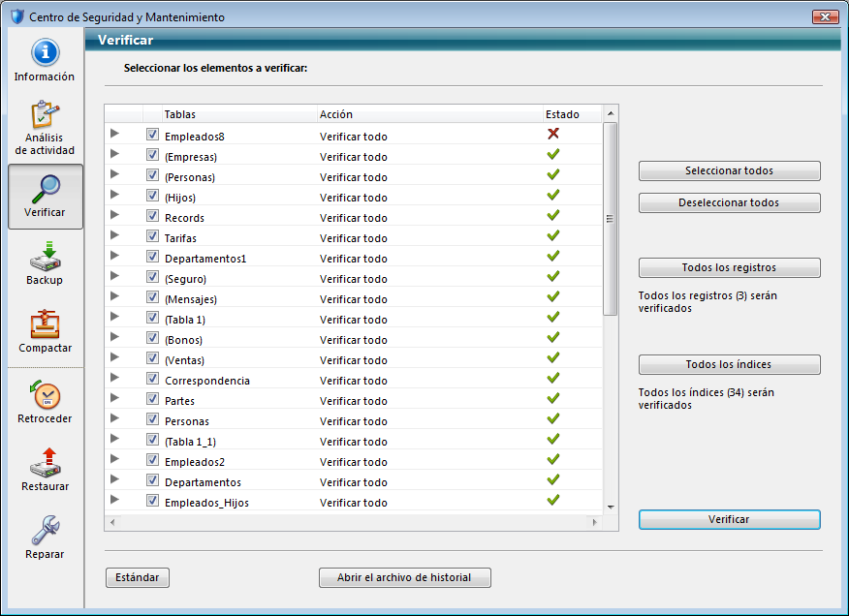Click green check status of Records

[552, 215]
